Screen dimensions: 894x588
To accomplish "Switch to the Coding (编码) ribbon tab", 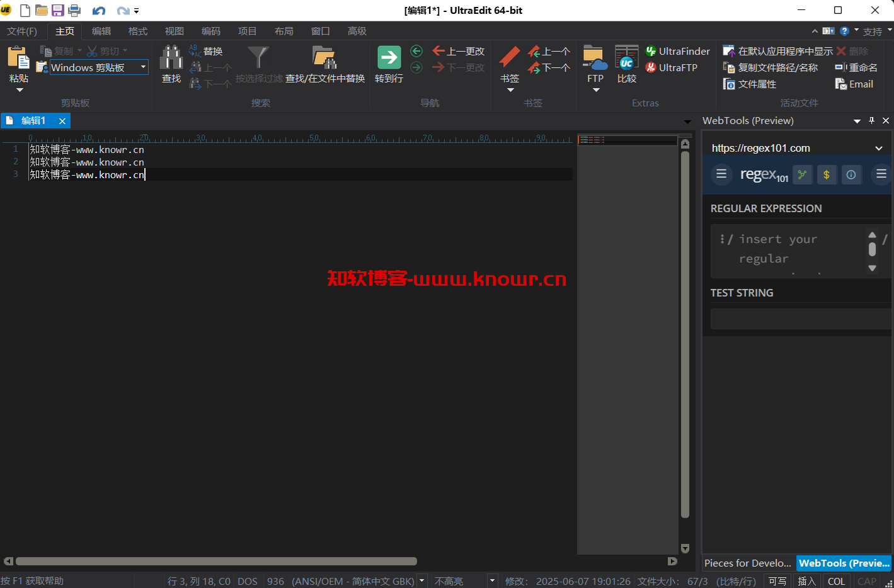I will coord(210,31).
